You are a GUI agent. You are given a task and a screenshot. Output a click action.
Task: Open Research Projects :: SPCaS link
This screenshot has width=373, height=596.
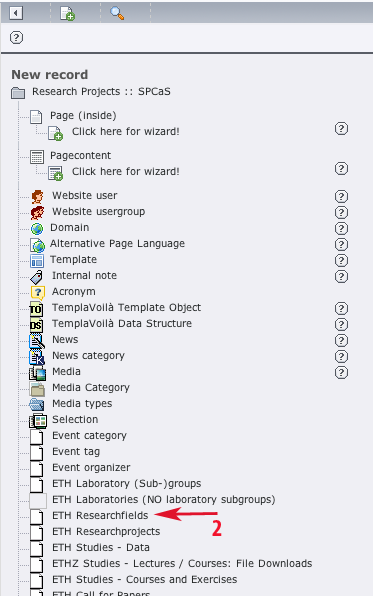[101, 92]
